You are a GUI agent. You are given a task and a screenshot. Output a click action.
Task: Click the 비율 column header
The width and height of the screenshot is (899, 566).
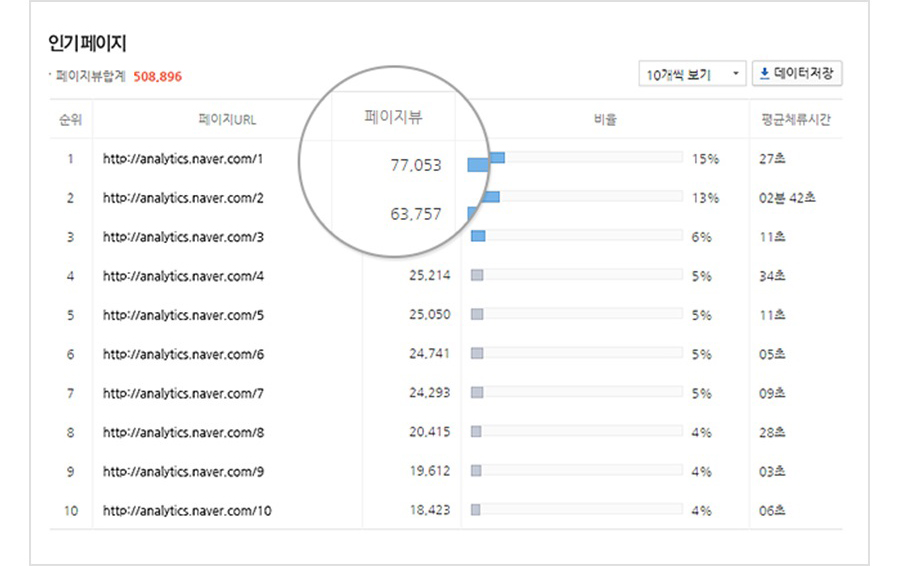point(605,120)
